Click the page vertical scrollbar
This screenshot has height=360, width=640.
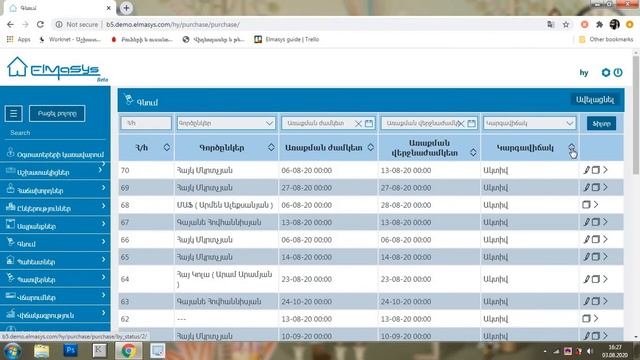click(636, 114)
